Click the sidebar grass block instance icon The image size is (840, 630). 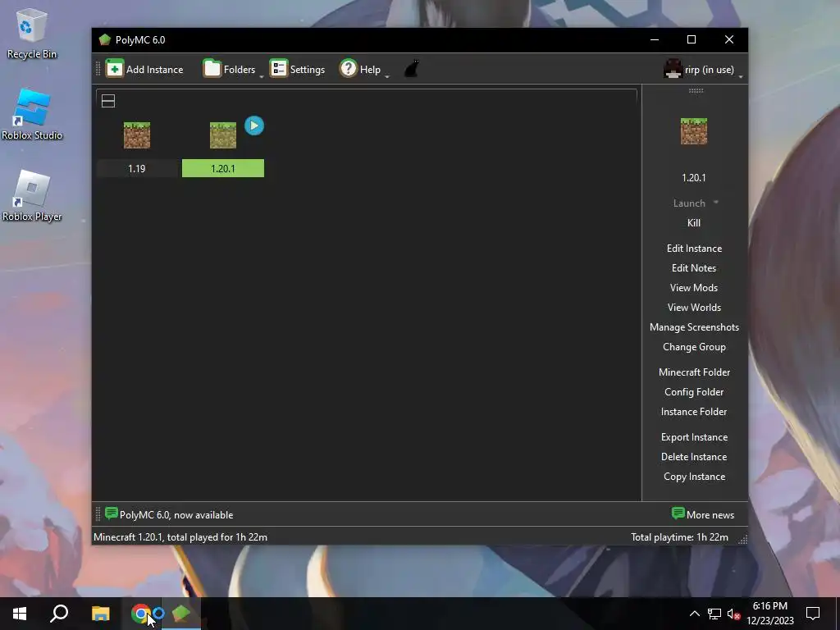[x=694, y=131]
